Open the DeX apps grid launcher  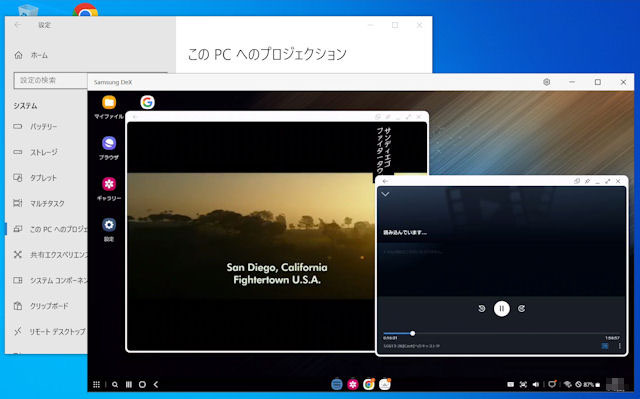coord(96,384)
